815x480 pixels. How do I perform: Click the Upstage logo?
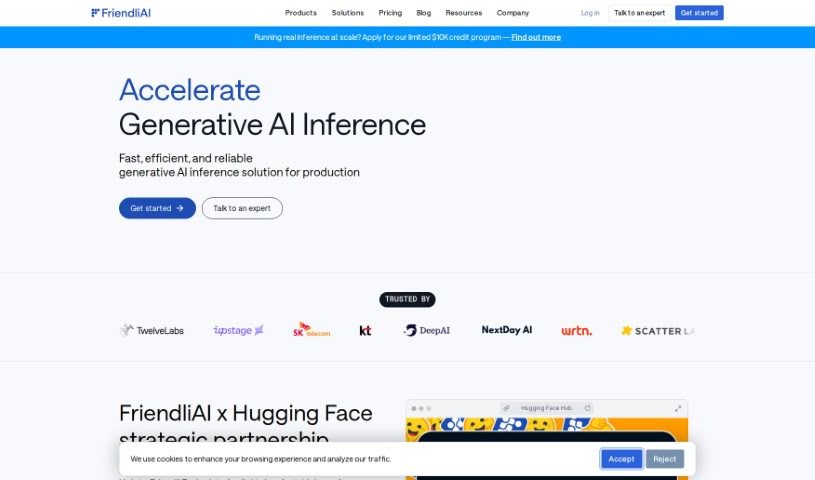tap(239, 330)
